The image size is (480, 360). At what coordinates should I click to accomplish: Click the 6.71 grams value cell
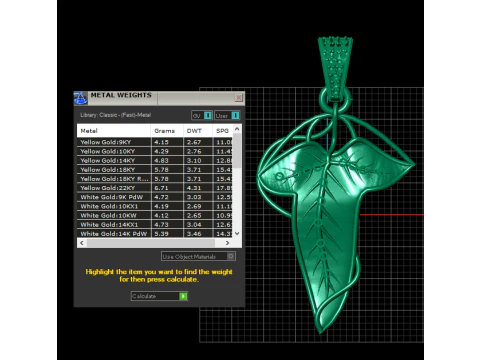coord(167,188)
